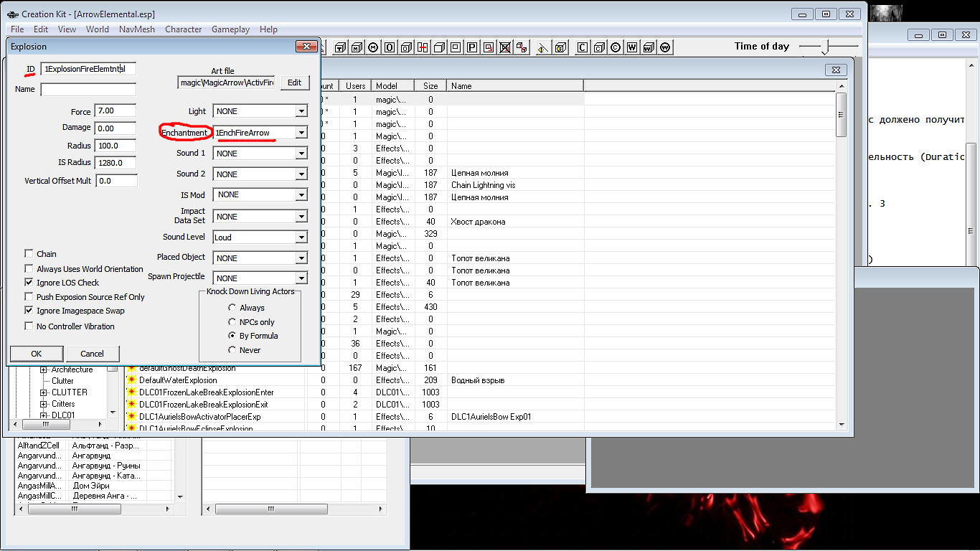Click the square 'W' toolbar icon
980x551 pixels.
click(632, 47)
